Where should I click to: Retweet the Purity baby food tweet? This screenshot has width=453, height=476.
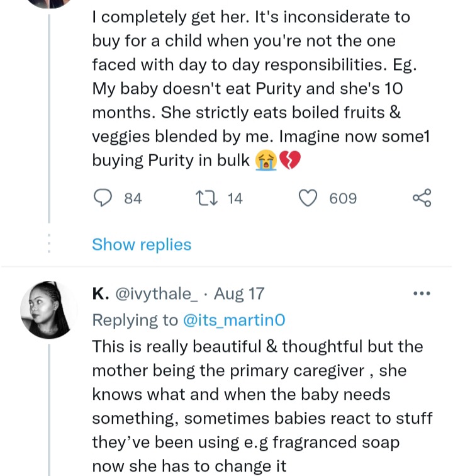click(x=206, y=198)
